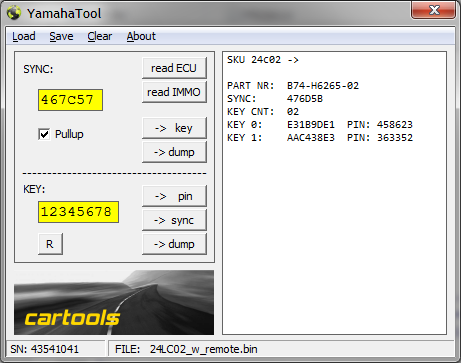The width and height of the screenshot is (461, 363).
Task: Open the Save menu
Action: click(61, 36)
